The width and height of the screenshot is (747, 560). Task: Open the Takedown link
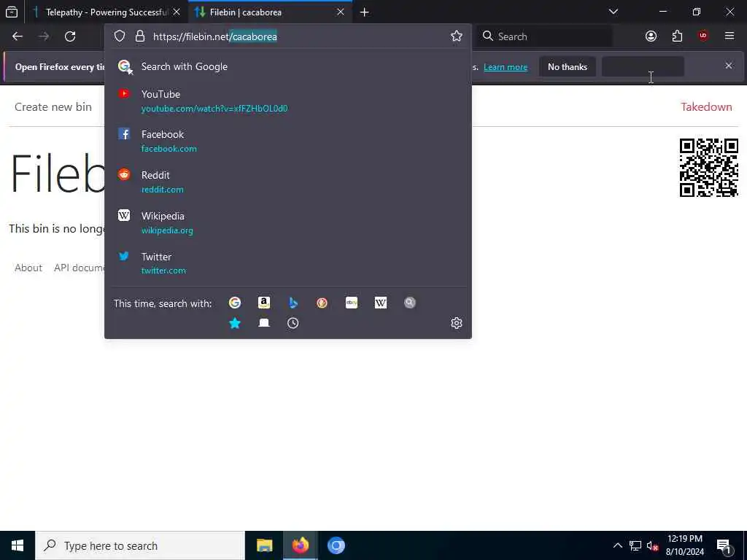click(706, 107)
